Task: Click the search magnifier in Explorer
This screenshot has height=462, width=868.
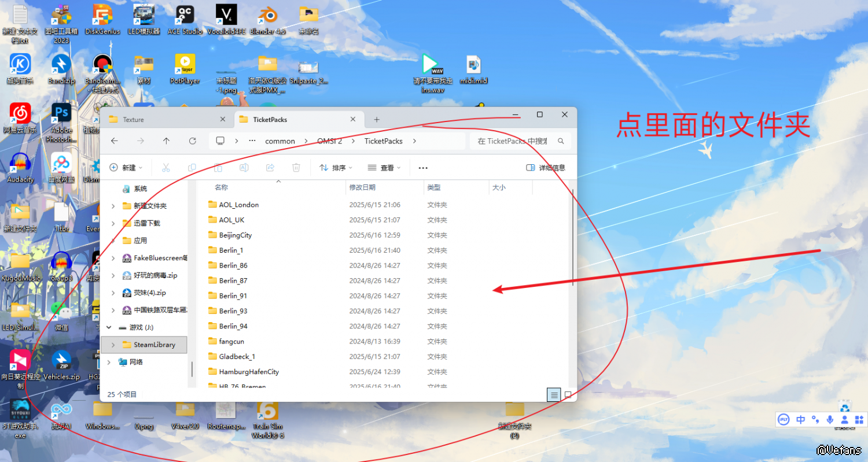Action: pos(561,141)
